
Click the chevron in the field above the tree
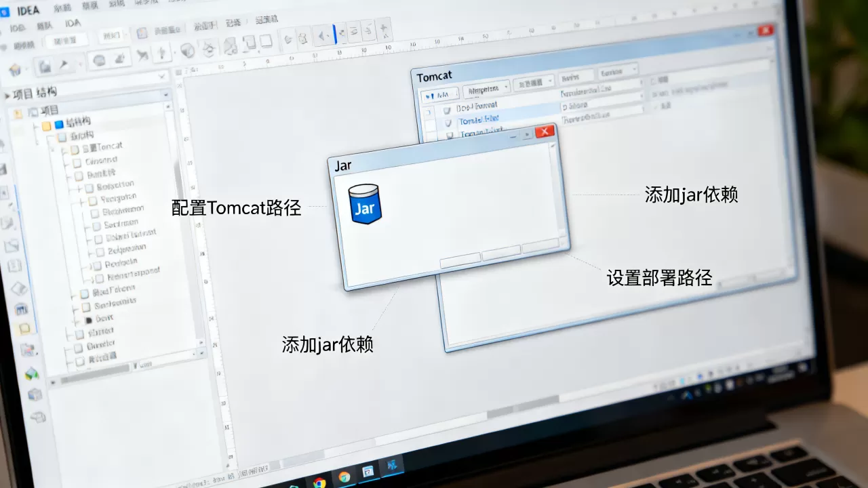[162, 77]
